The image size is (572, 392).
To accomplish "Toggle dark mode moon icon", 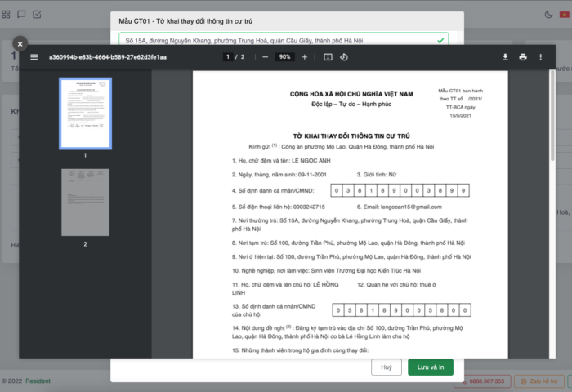I will pyautogui.click(x=549, y=14).
